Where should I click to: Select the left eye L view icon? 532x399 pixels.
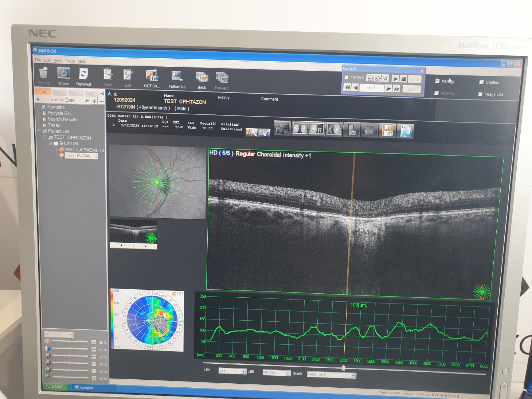[334, 130]
